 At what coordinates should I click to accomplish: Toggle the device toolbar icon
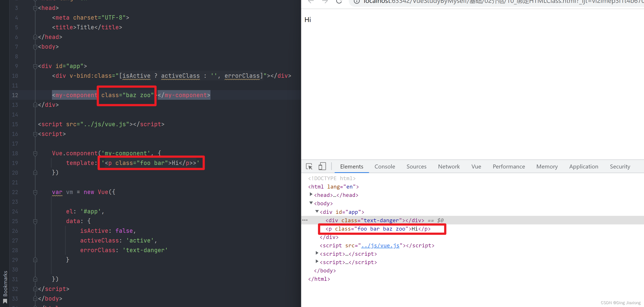(x=322, y=166)
